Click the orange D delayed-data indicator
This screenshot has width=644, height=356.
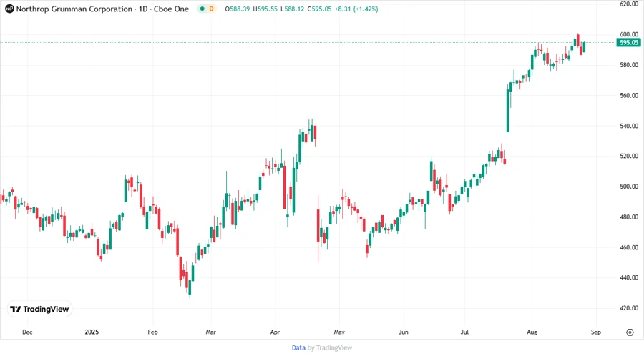point(212,9)
